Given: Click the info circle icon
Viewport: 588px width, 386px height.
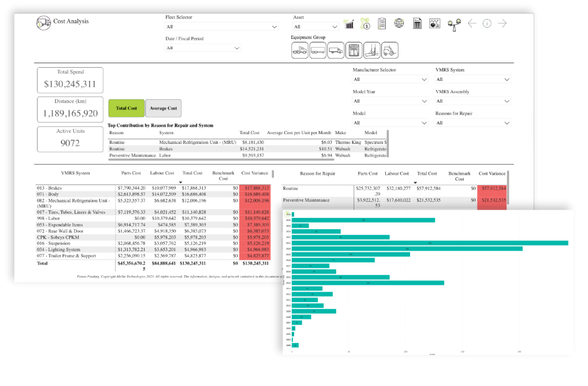Looking at the screenshot, I should point(486,24).
